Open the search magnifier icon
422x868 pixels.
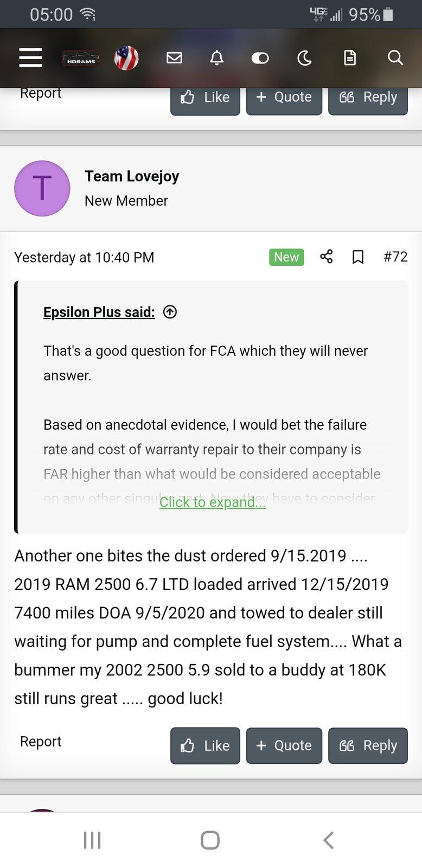click(x=395, y=58)
